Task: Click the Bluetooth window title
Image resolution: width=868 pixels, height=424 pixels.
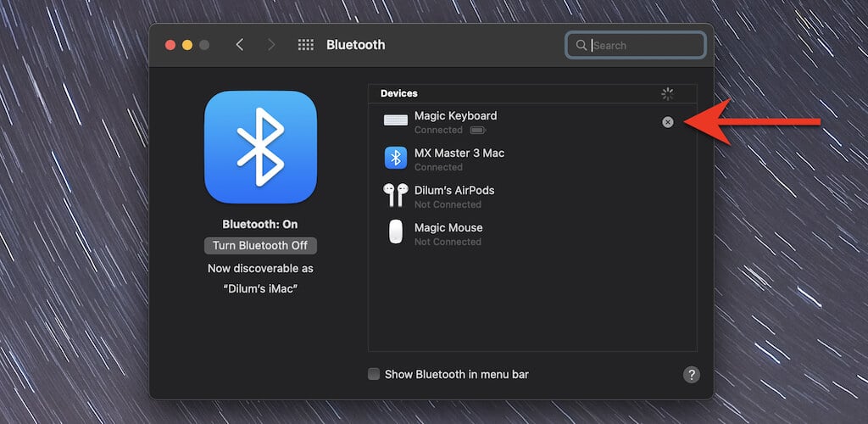Action: pos(355,45)
